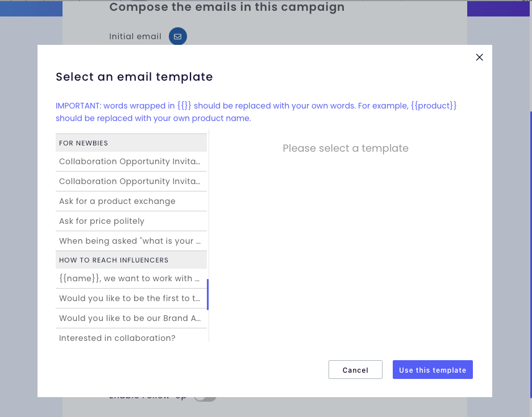Image resolution: width=532 pixels, height=417 pixels.
Task: Click the blue IMPORTANT instruction text
Action: (256, 112)
